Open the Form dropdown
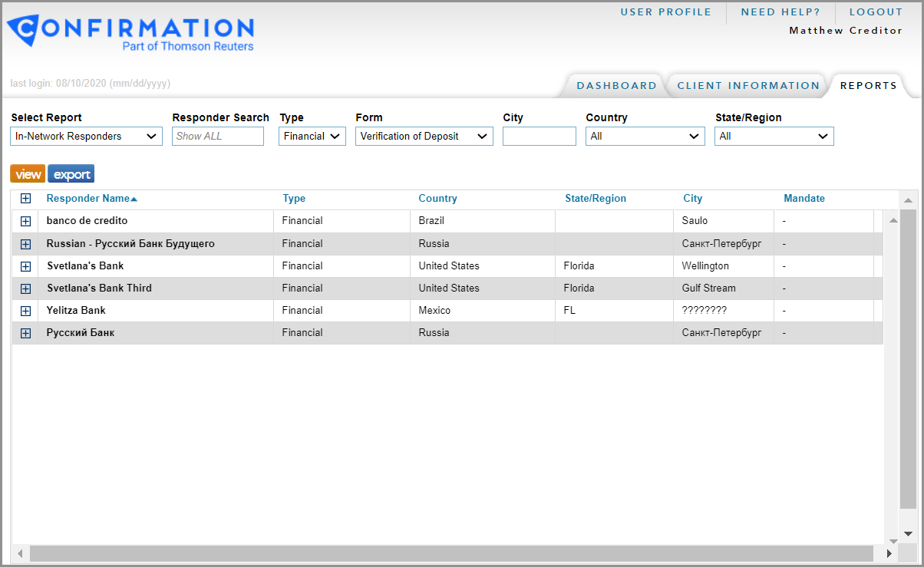 (x=424, y=137)
